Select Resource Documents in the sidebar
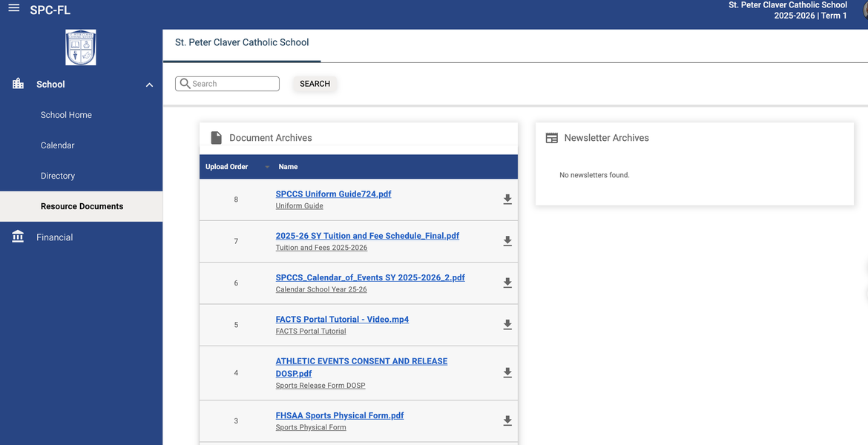868x445 pixels. 82,206
